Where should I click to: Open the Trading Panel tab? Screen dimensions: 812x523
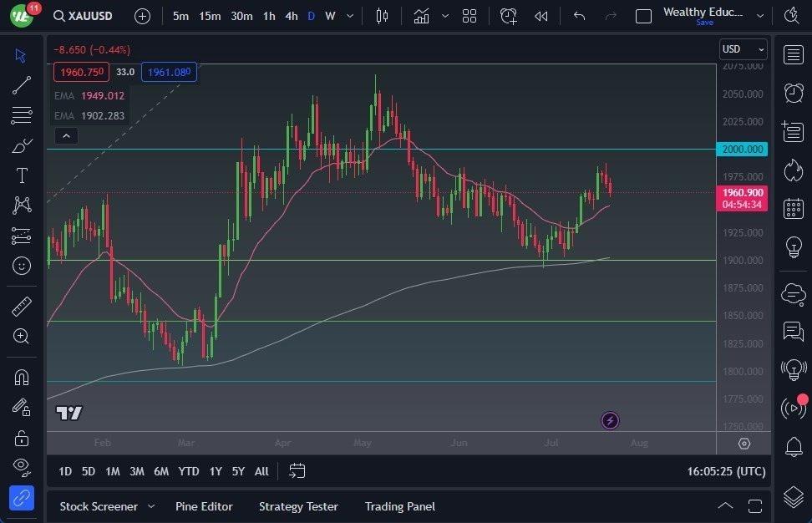tap(399, 506)
